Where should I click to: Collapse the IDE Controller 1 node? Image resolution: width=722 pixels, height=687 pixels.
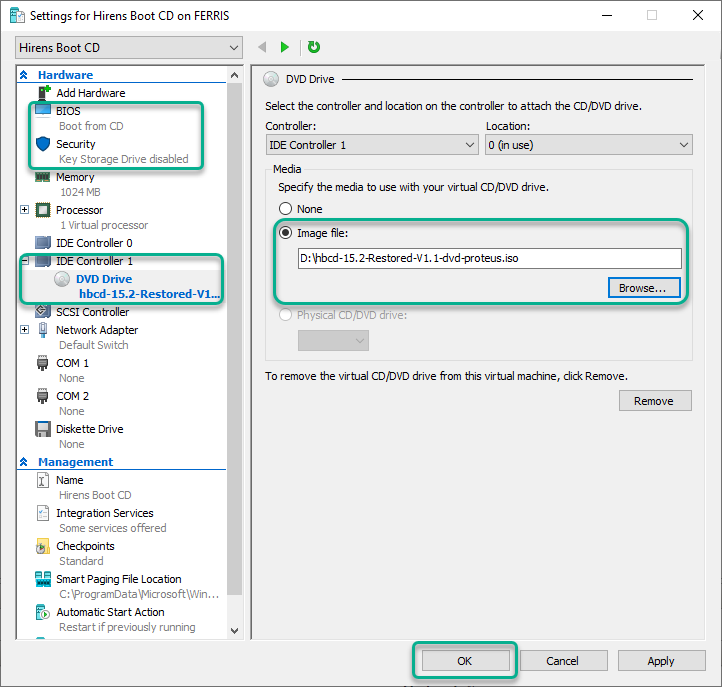25,261
